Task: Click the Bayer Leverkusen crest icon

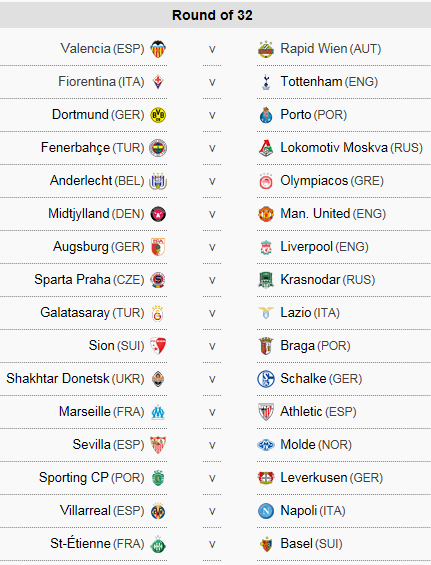Action: coord(266,478)
